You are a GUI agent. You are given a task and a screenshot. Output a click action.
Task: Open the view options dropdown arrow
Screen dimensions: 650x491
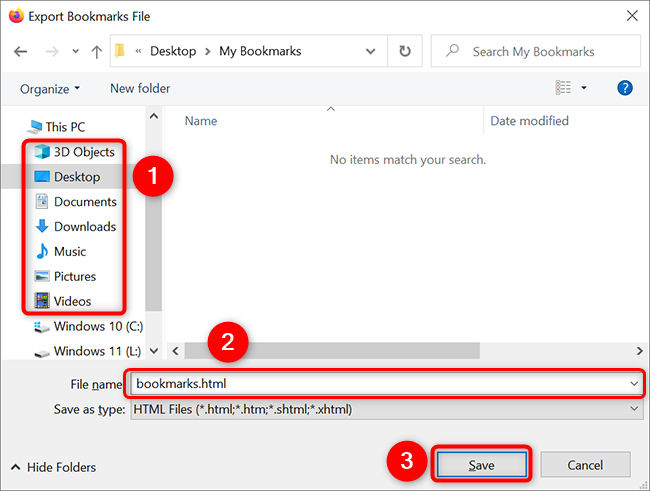tap(584, 89)
